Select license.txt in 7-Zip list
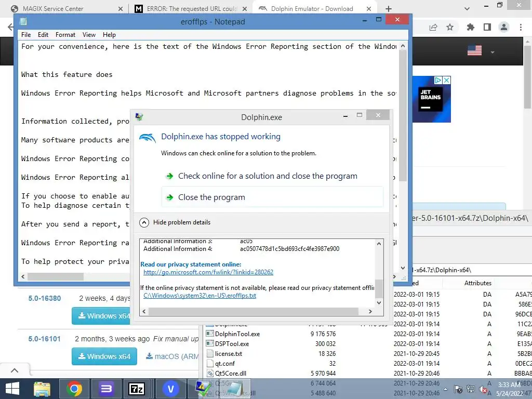Image resolution: width=532 pixels, height=399 pixels. [229, 354]
